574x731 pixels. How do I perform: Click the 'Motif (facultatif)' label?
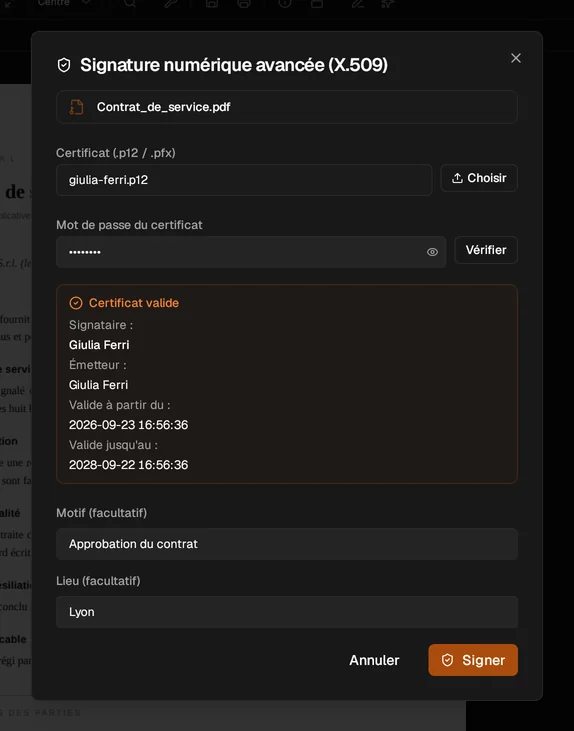point(102,513)
